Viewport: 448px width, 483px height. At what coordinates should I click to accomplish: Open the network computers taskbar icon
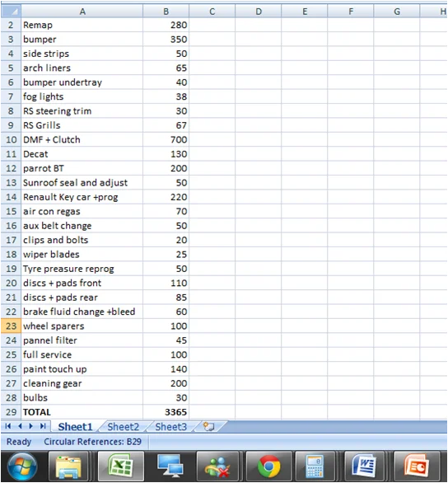[x=170, y=467]
